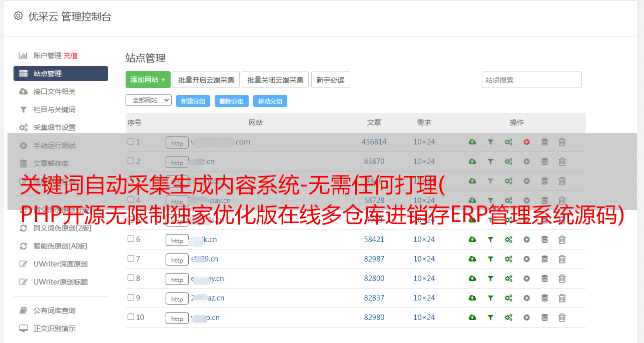Open 智能伪原创[AI版] sidebar item
Viewport: 644px width, 343px height.
(61, 246)
